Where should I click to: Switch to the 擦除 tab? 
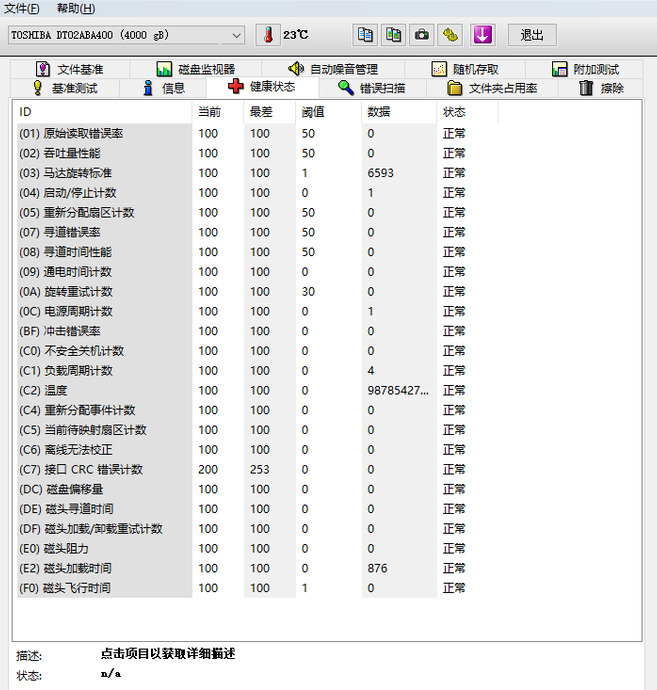click(x=601, y=88)
